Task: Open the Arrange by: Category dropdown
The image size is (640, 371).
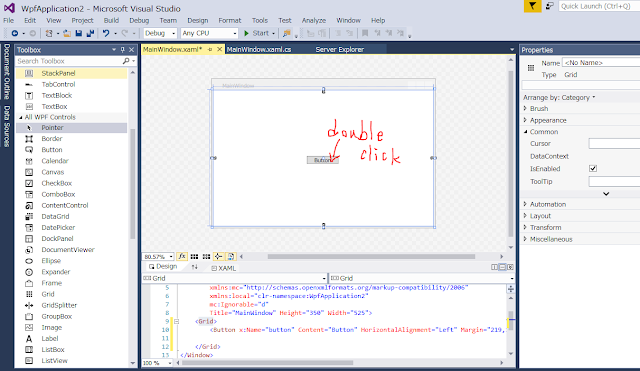Action: pyautogui.click(x=559, y=98)
